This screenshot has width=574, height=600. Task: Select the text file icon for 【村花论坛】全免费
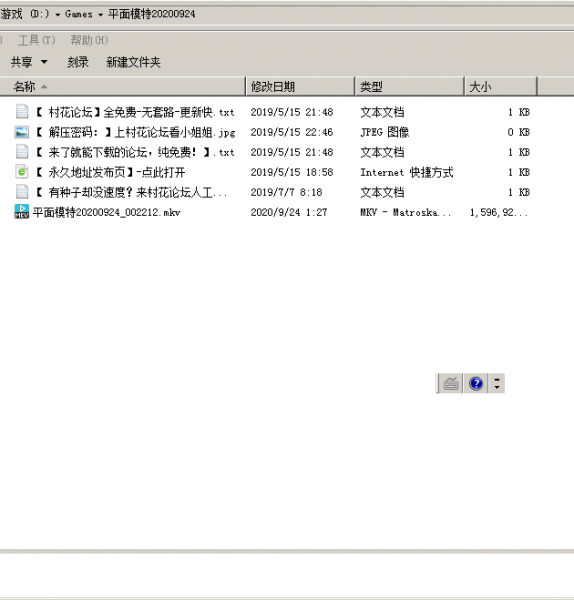click(x=22, y=112)
